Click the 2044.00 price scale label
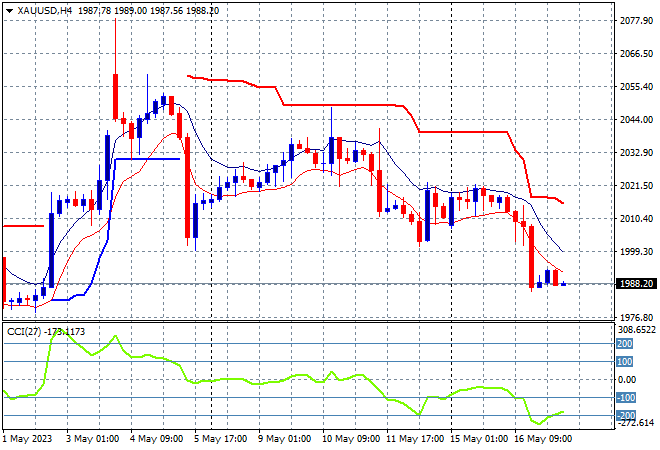660x450 pixels. tap(636, 120)
